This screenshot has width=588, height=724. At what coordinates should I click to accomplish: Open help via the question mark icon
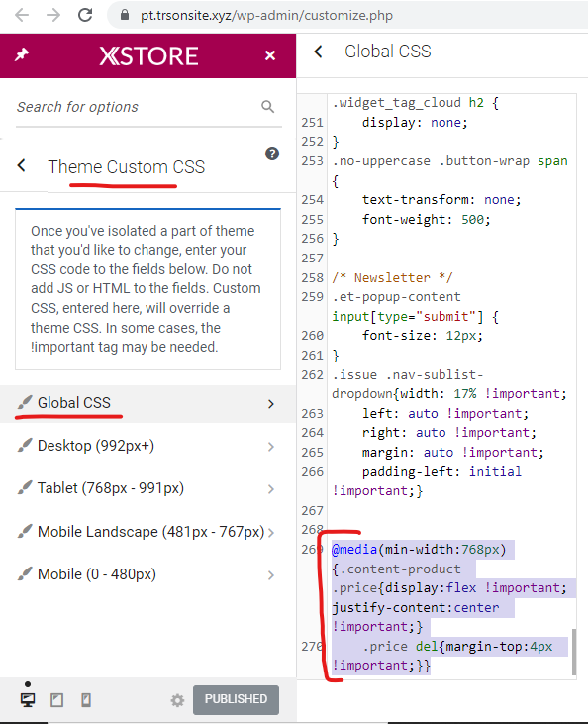click(x=272, y=154)
